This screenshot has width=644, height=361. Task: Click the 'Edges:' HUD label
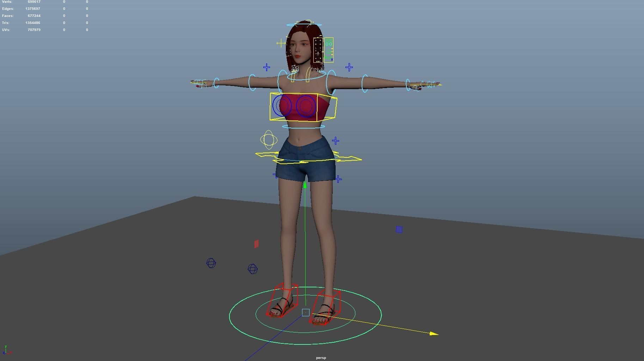point(8,8)
